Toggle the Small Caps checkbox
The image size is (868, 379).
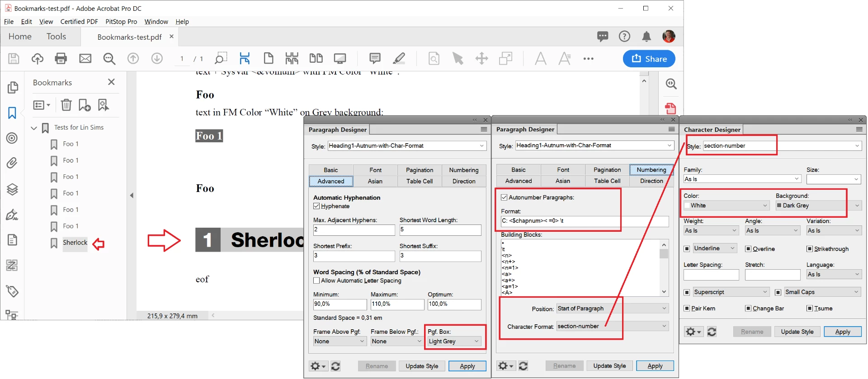point(778,292)
